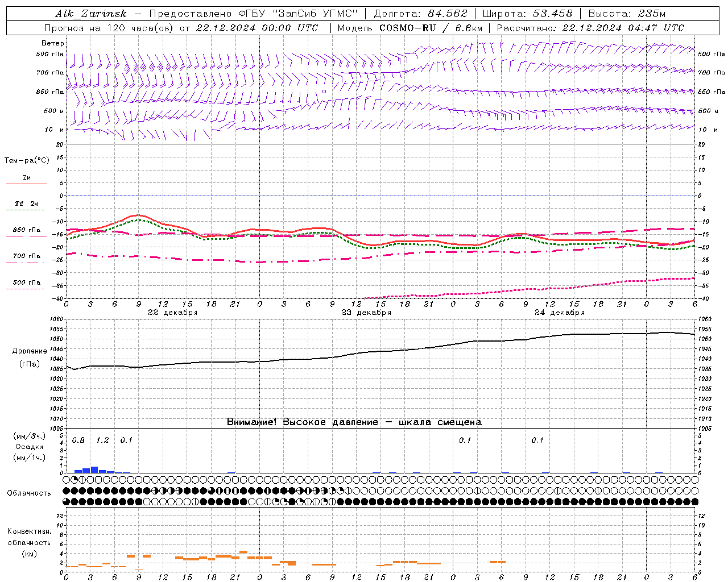This screenshot has height=582, width=728.
Task: Click the precipitation value 1.2
Action: tap(102, 440)
